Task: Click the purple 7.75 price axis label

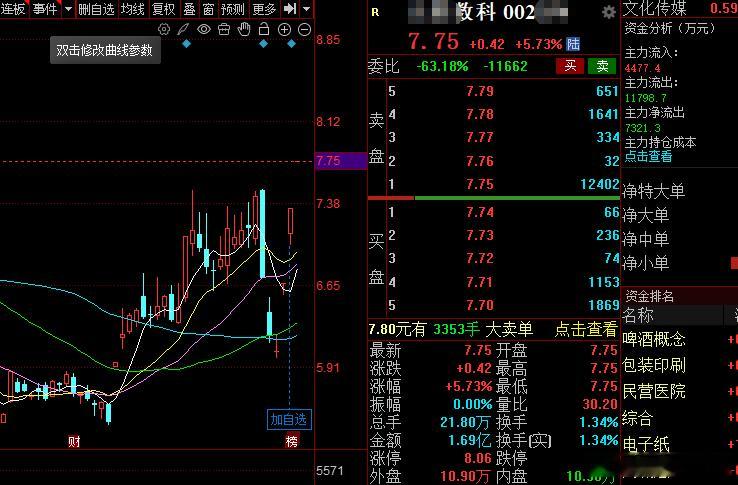Action: tap(341, 161)
